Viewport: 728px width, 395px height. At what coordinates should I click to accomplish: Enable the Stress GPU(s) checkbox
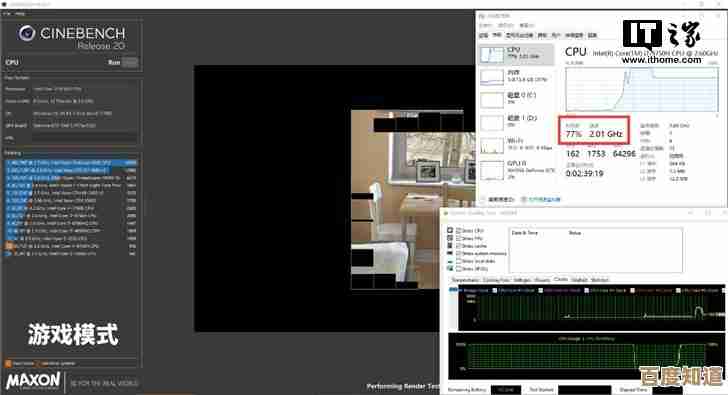[x=459, y=269]
